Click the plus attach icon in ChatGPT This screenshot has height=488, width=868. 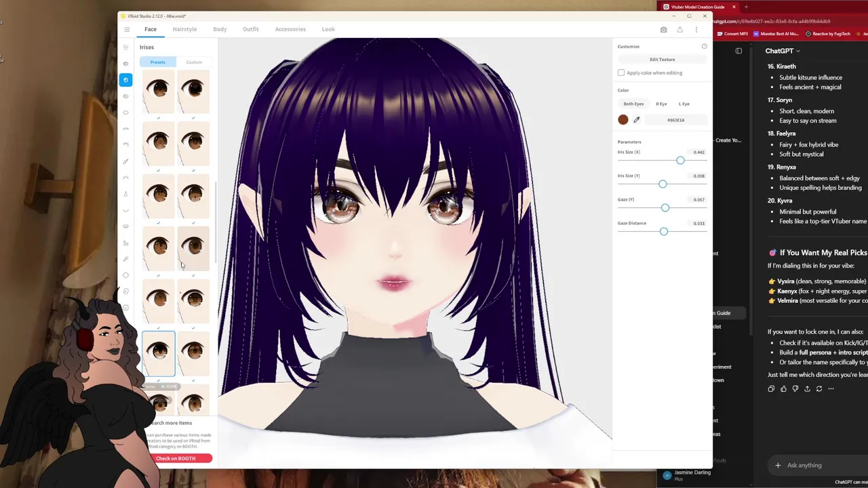(x=778, y=465)
